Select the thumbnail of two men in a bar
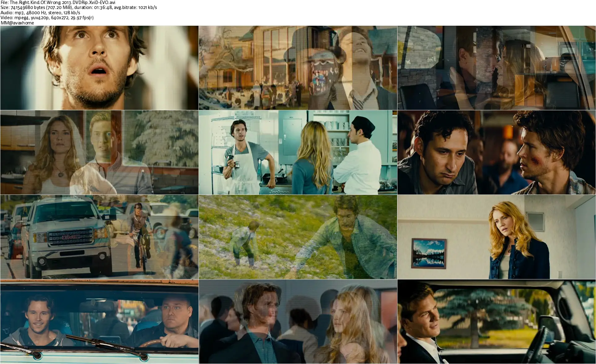The width and height of the screenshot is (596, 364). point(497,152)
